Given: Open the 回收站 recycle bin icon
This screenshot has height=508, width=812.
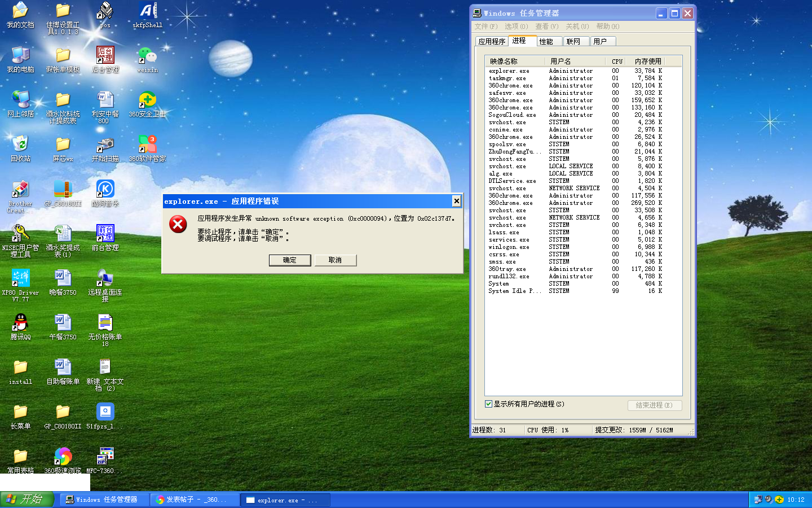Looking at the screenshot, I should 20,149.
